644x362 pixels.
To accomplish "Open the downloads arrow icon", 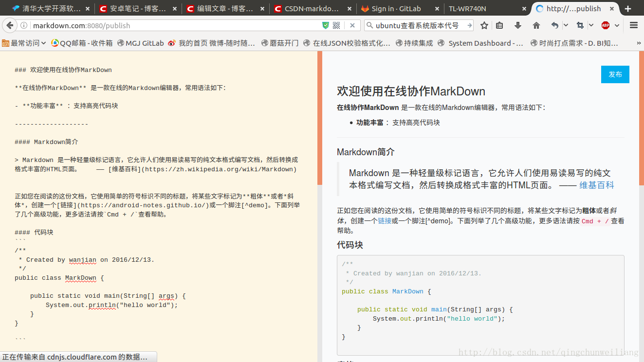I will pyautogui.click(x=518, y=25).
